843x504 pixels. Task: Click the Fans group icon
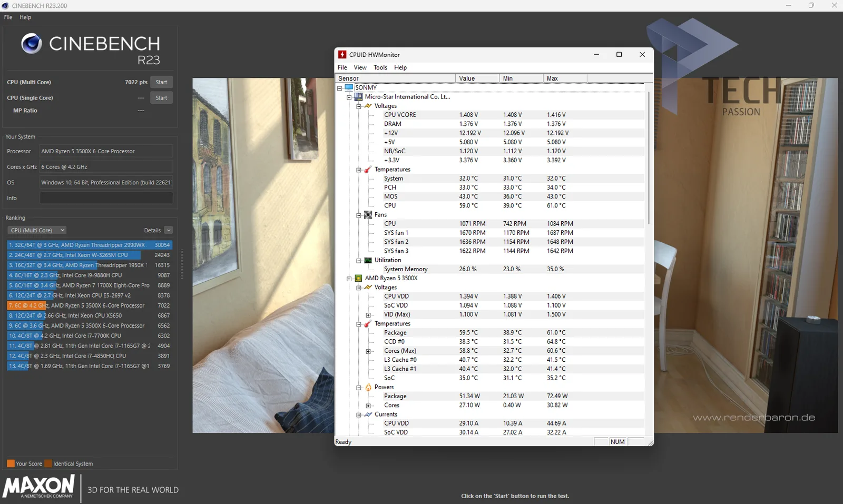pyautogui.click(x=368, y=215)
